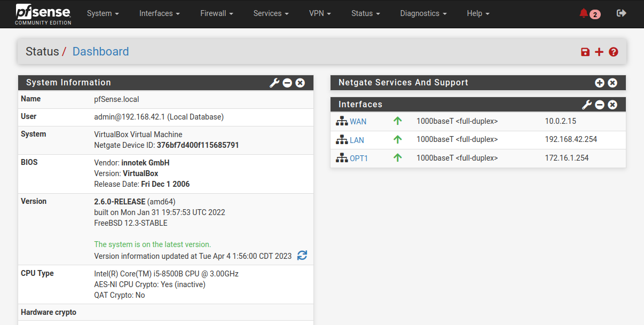Click the green up arrow for LAN
Screen dimensions: 644x325
pos(397,140)
